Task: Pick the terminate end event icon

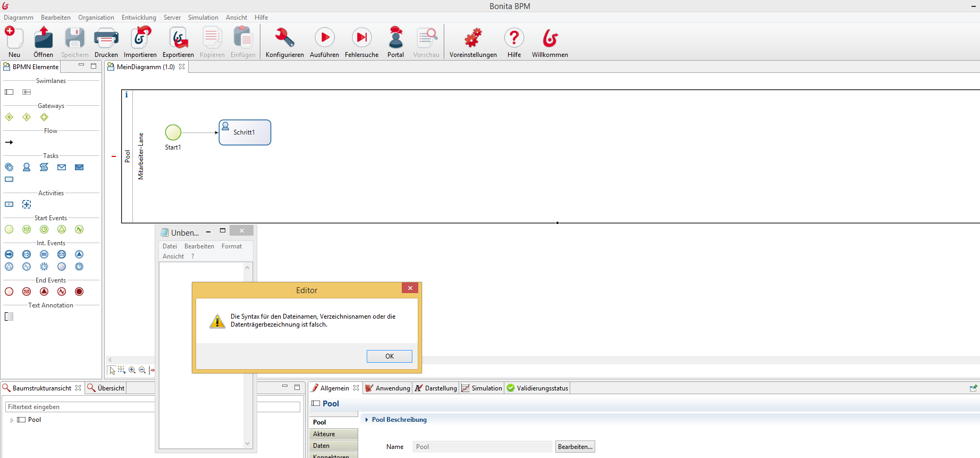Action: [x=79, y=292]
